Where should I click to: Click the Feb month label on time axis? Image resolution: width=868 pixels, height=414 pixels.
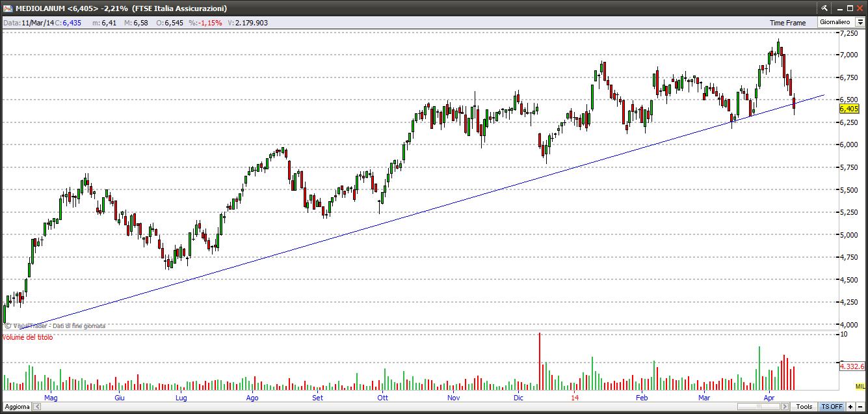click(642, 398)
